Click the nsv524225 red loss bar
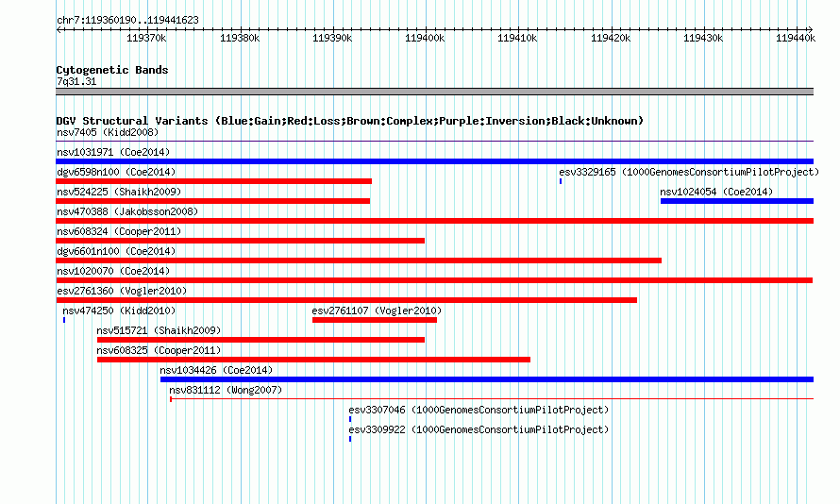The width and height of the screenshot is (840, 504). point(212,201)
